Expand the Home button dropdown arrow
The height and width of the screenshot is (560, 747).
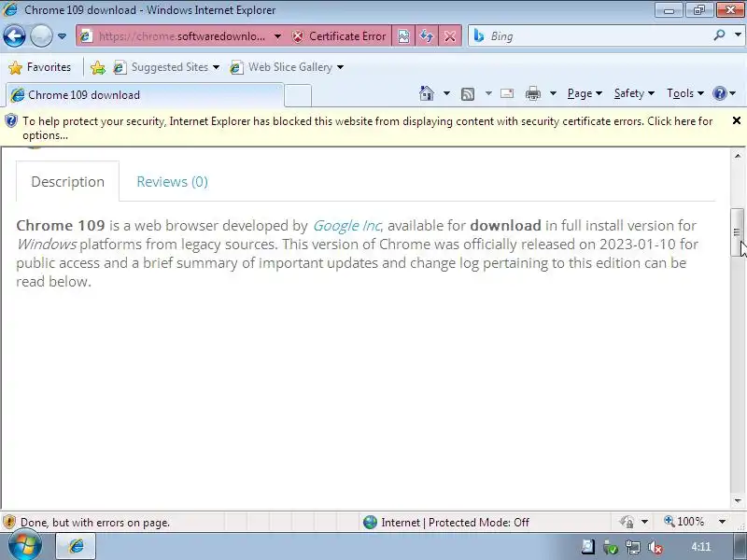[446, 93]
